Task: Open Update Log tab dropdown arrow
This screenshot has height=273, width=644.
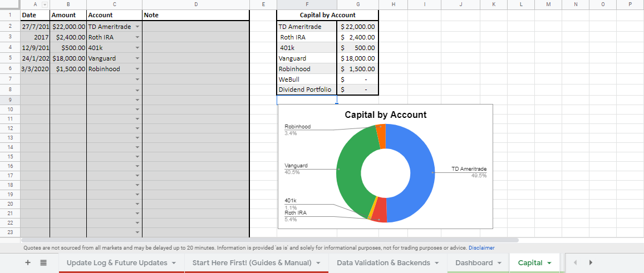Action: (174, 263)
